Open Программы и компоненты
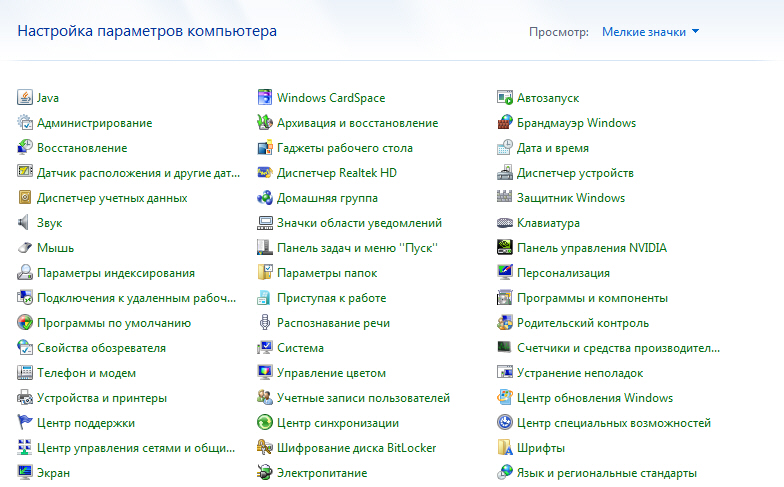Viewport: 784px width, 487px height. pos(592,298)
